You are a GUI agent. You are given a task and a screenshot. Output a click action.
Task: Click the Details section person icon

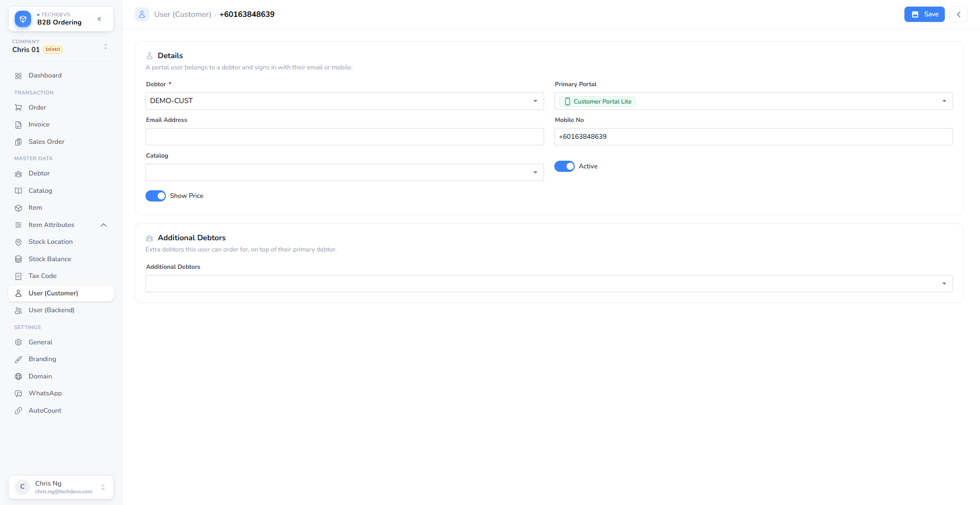click(x=150, y=56)
